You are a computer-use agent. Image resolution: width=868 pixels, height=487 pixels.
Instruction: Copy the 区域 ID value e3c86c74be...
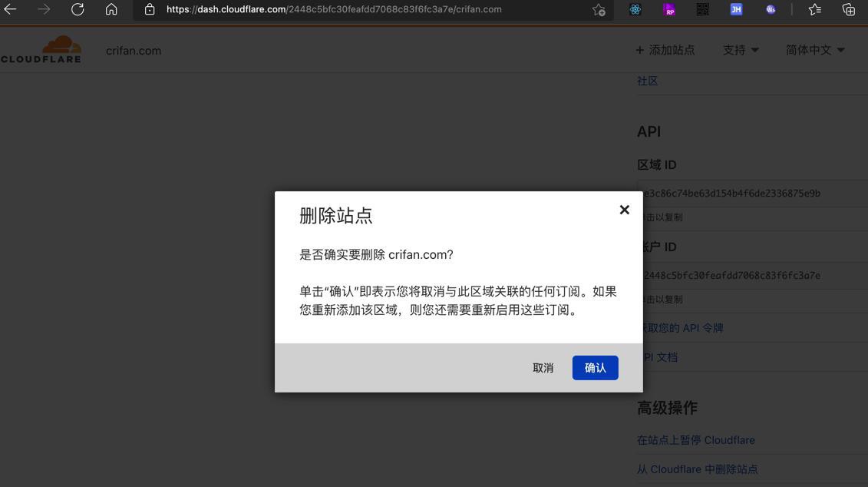(x=732, y=194)
